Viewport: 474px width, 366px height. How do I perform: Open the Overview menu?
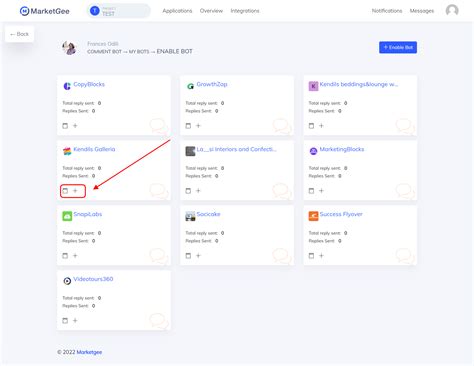tap(211, 11)
